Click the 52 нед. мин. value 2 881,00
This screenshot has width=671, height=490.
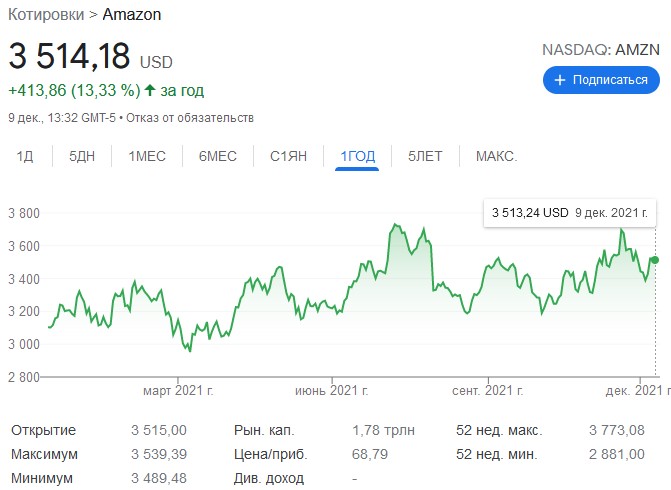click(617, 454)
